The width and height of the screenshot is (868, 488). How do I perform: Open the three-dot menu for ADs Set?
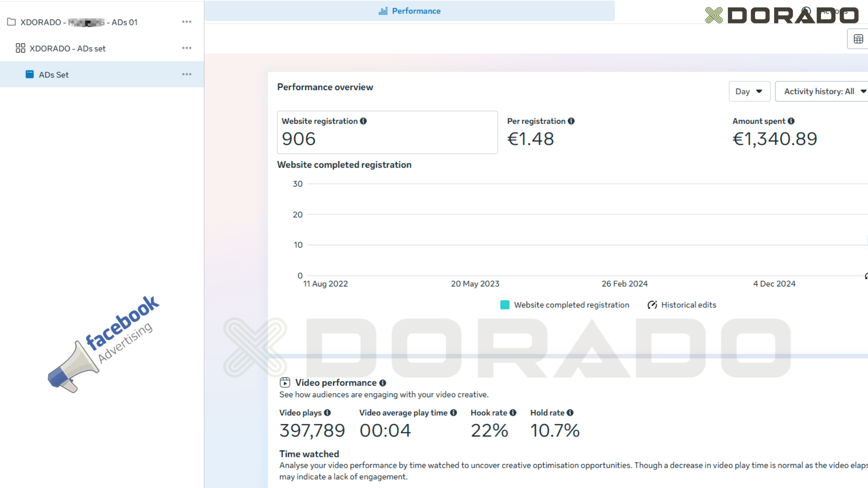[187, 74]
